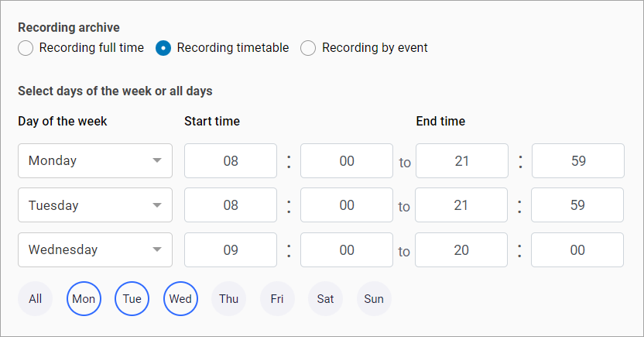The image size is (644, 337).
Task: Choose Recording by event option
Action: coord(308,48)
